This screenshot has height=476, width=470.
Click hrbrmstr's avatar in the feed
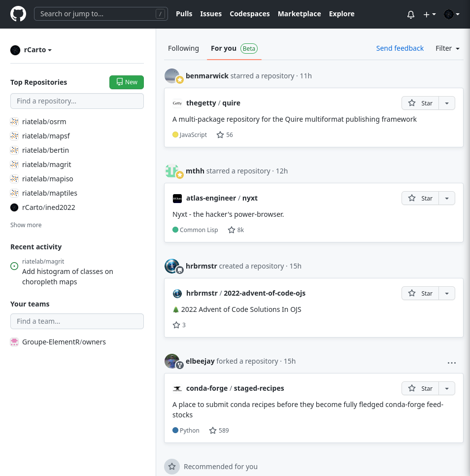click(172, 266)
